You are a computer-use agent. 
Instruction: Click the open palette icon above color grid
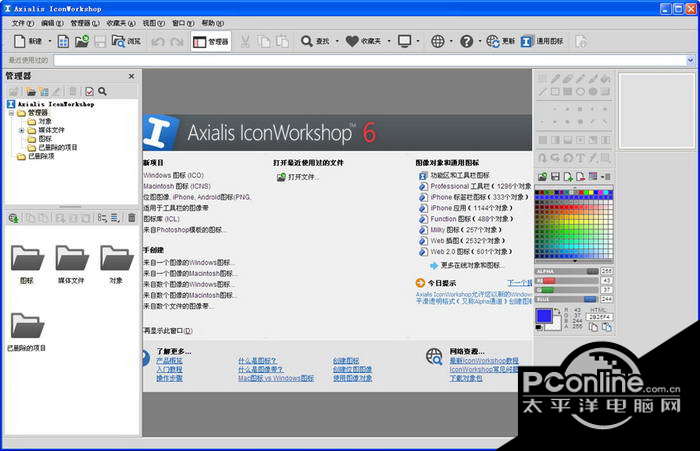542,177
